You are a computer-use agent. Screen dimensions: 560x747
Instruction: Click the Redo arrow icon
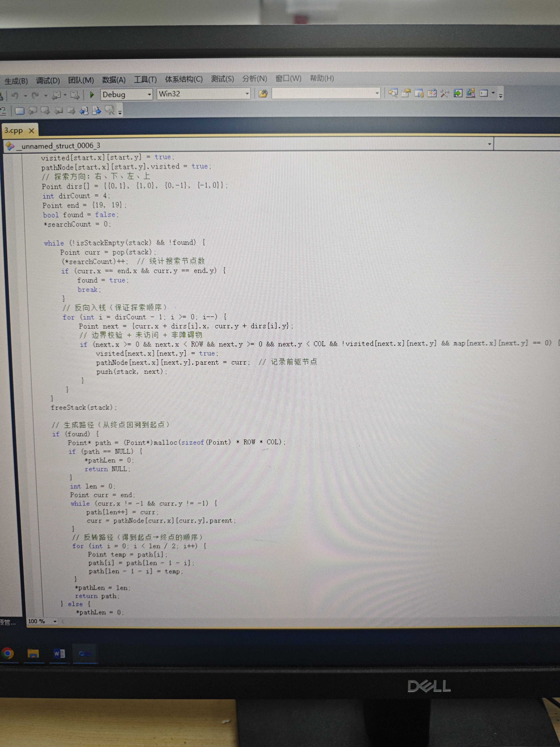[x=35, y=96]
